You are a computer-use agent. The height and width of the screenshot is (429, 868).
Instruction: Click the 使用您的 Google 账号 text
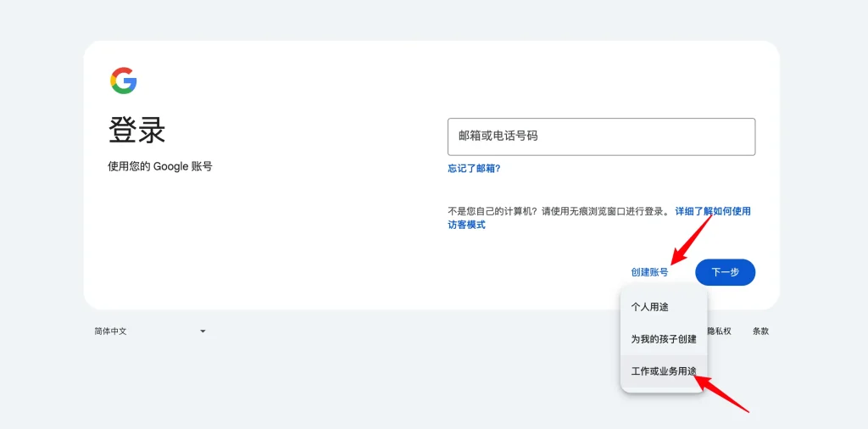(x=160, y=167)
